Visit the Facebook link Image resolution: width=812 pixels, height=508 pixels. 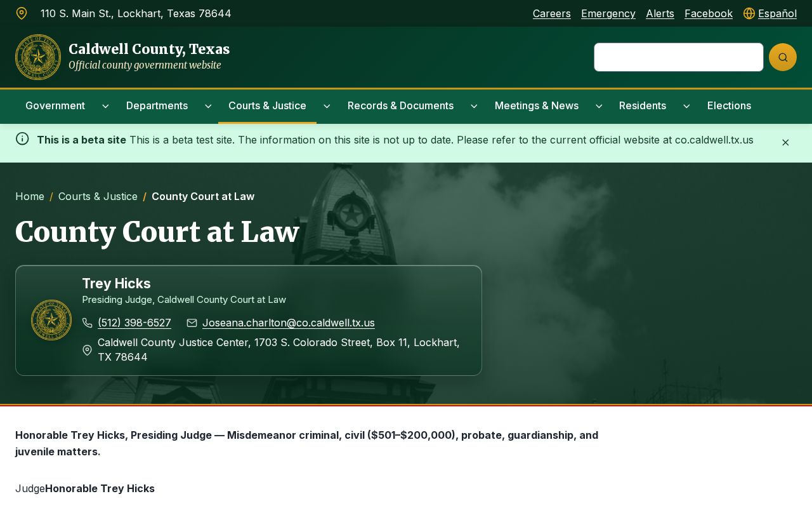(x=709, y=13)
